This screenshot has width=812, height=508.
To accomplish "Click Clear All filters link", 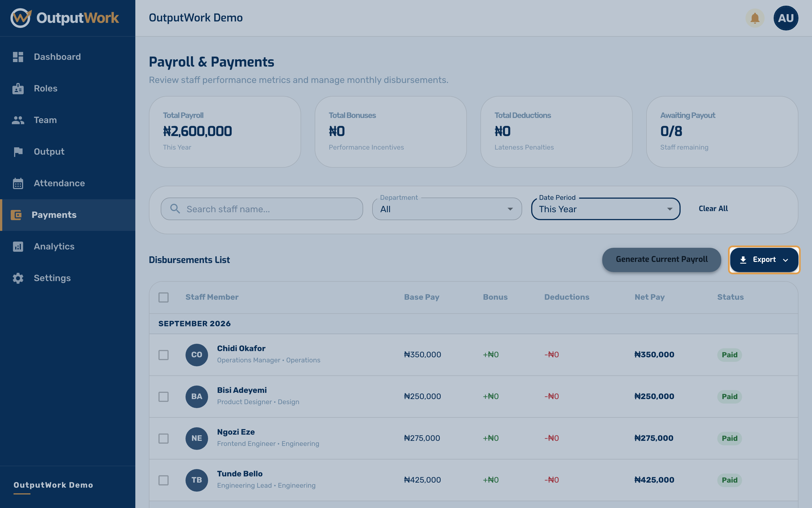I will [x=713, y=209].
